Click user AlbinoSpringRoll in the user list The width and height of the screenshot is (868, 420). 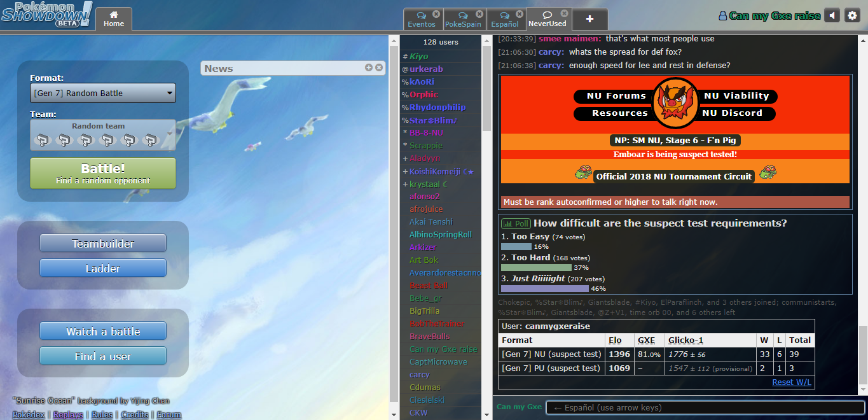tap(441, 235)
